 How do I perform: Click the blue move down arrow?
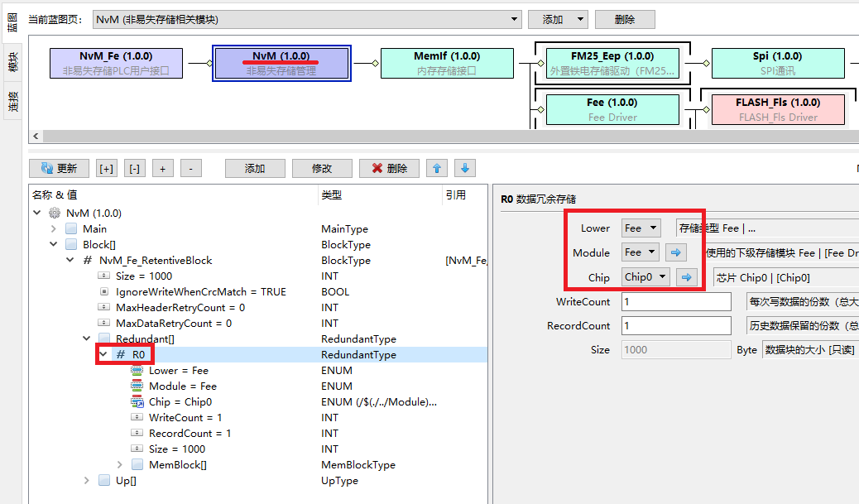click(465, 168)
